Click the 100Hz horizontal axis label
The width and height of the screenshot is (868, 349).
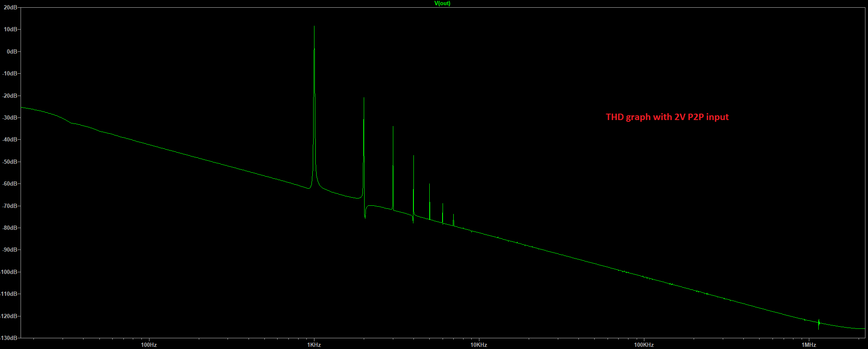point(149,345)
